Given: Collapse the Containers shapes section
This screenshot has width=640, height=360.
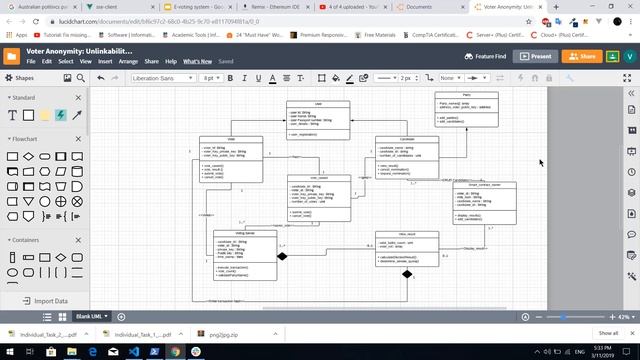Looking at the screenshot, I should point(9,240).
